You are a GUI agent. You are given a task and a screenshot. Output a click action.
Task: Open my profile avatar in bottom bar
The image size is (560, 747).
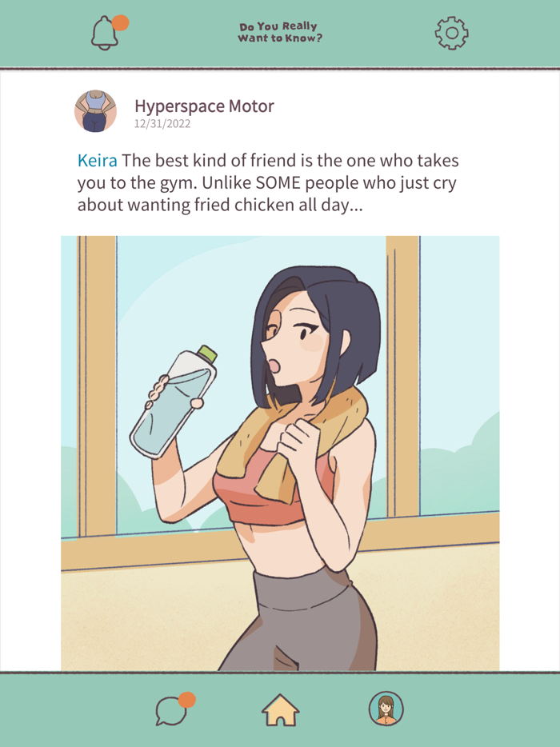pyautogui.click(x=386, y=709)
